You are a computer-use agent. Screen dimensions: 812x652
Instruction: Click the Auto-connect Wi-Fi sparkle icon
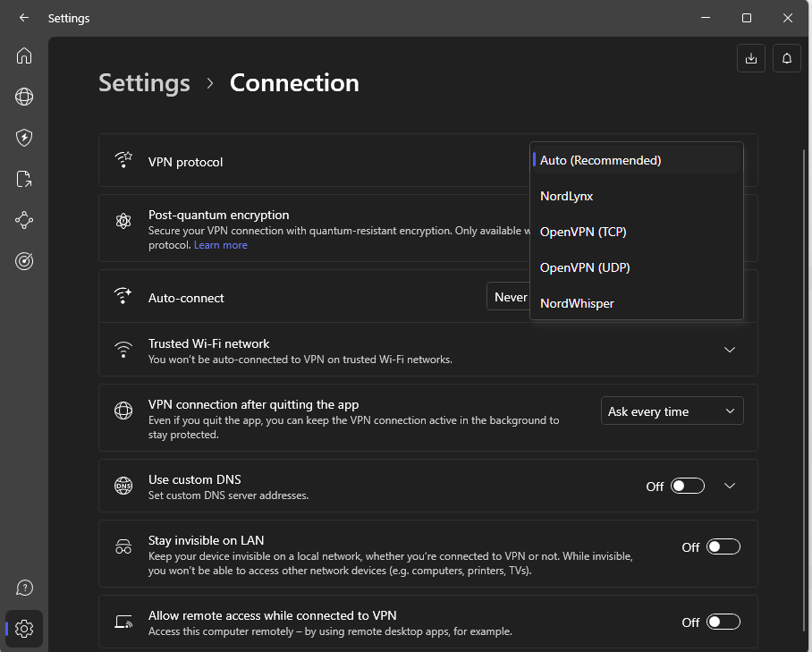(123, 296)
